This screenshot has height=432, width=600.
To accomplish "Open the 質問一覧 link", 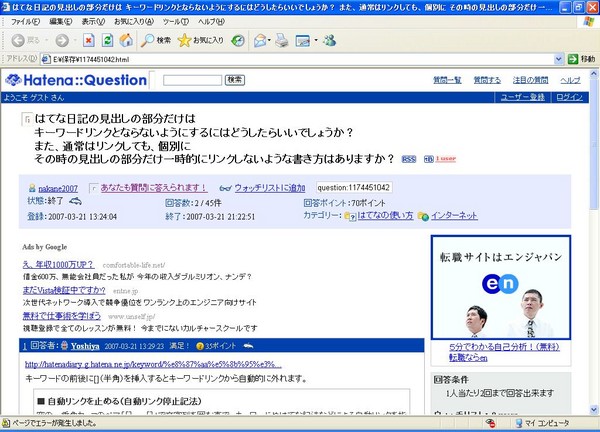I will (447, 80).
